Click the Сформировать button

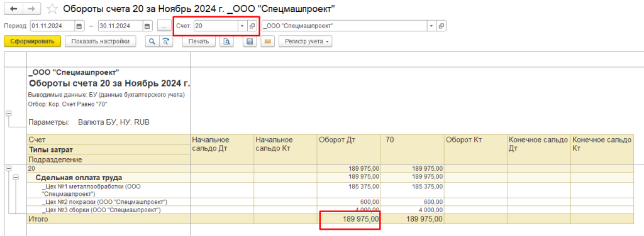[x=33, y=41]
